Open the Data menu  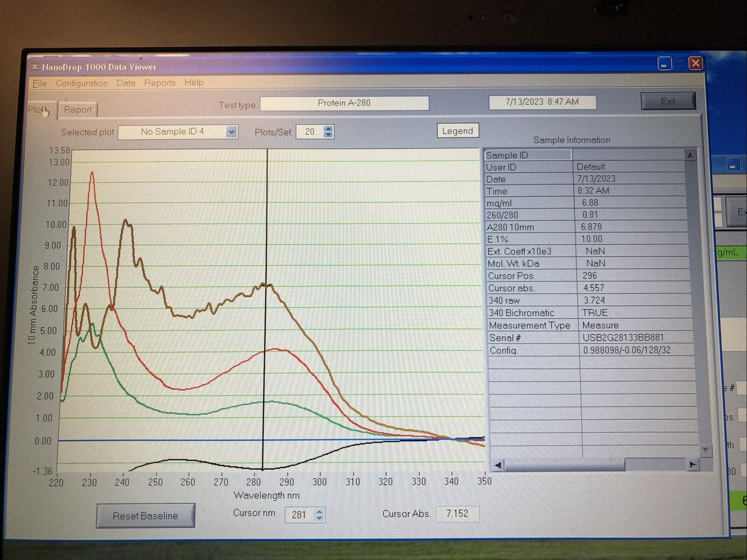pyautogui.click(x=126, y=83)
